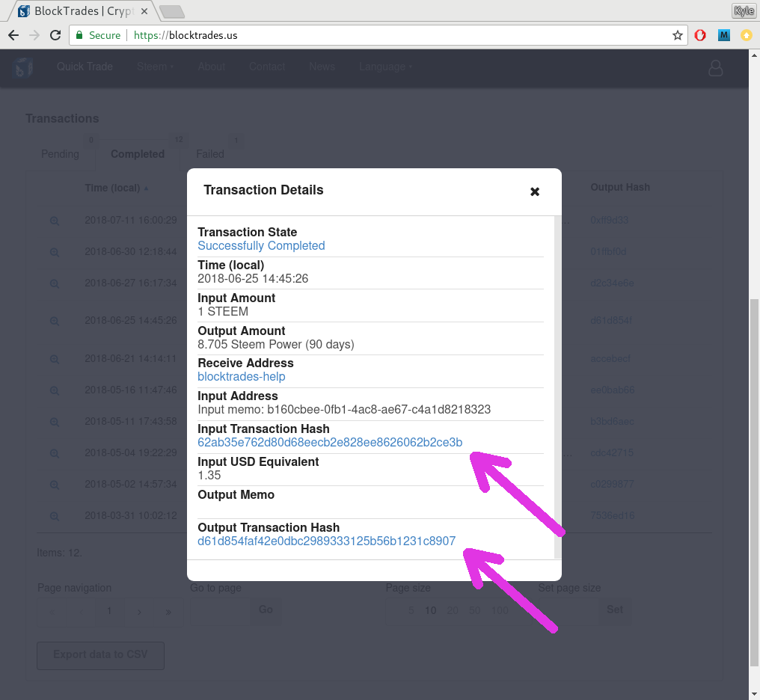Expand the Steem dropdown menu
760x700 pixels.
(x=155, y=67)
